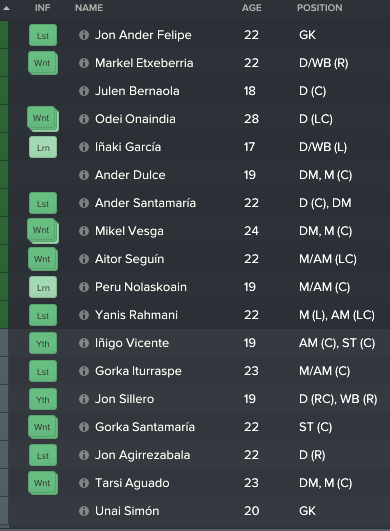Open info icon beside Unai Simón
This screenshot has height=531, width=390.
coord(84,511)
